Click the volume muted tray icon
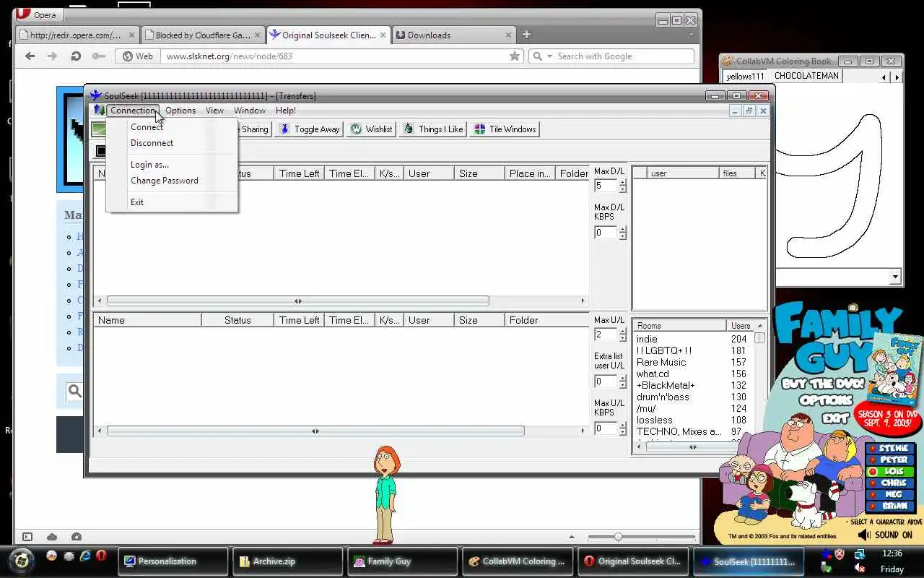This screenshot has width=924, height=578. 860,569
